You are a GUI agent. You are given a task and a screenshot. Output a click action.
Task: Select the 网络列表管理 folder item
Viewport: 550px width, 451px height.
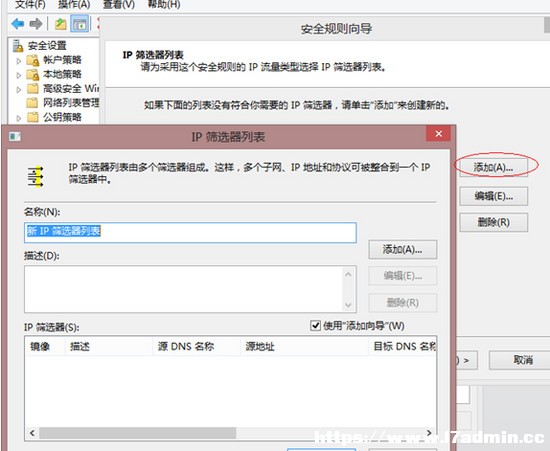click(63, 102)
